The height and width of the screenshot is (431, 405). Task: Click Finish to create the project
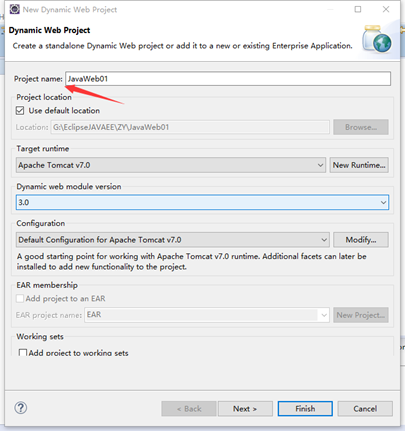pyautogui.click(x=305, y=409)
